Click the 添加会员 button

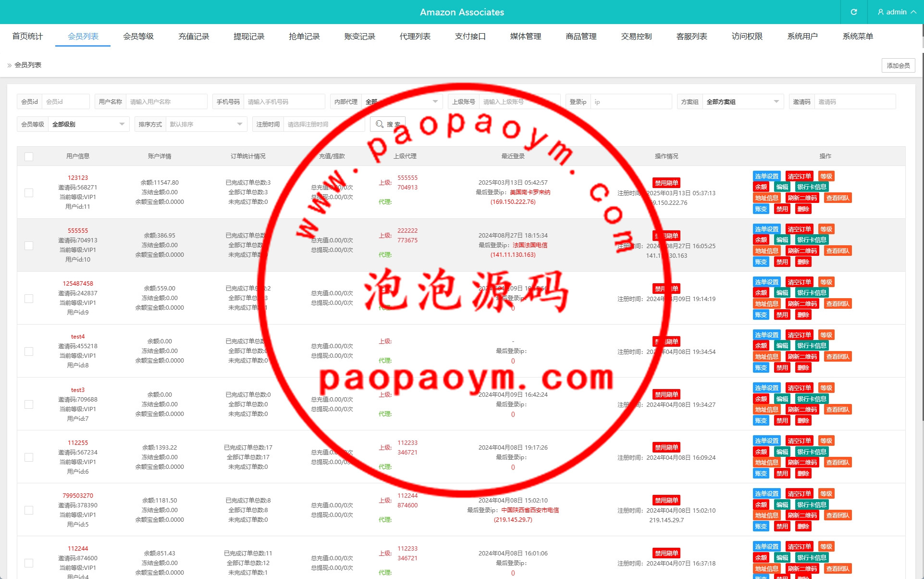898,65
